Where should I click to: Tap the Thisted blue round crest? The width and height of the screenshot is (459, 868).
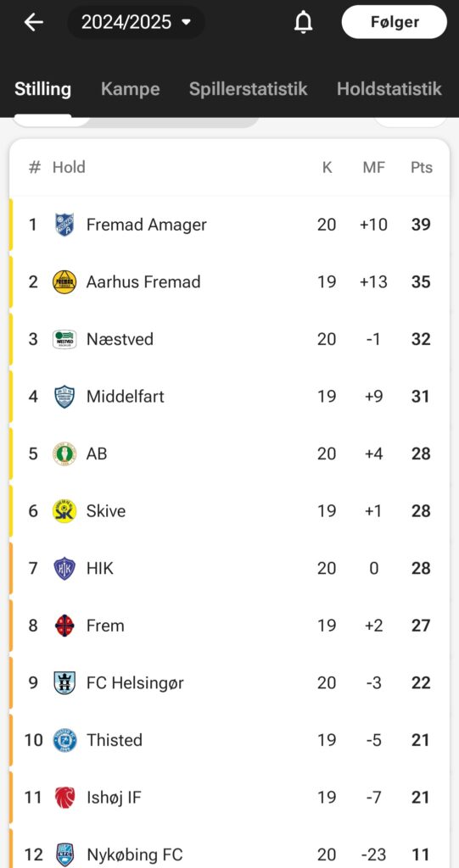64,740
